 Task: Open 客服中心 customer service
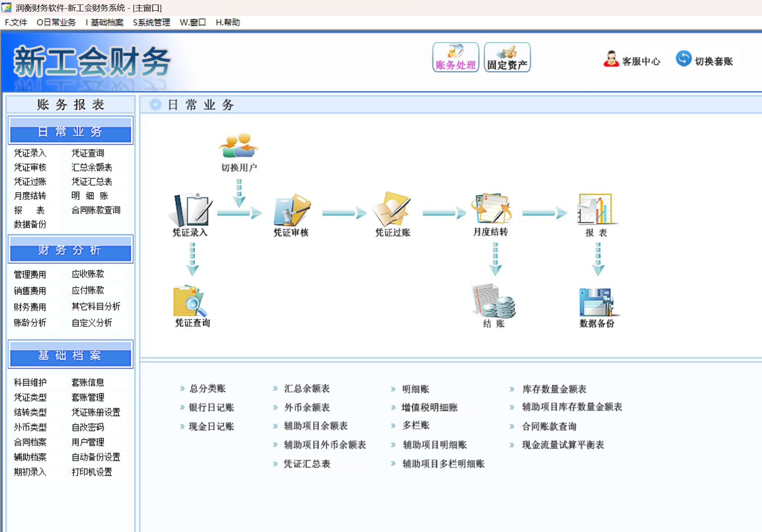pos(632,60)
